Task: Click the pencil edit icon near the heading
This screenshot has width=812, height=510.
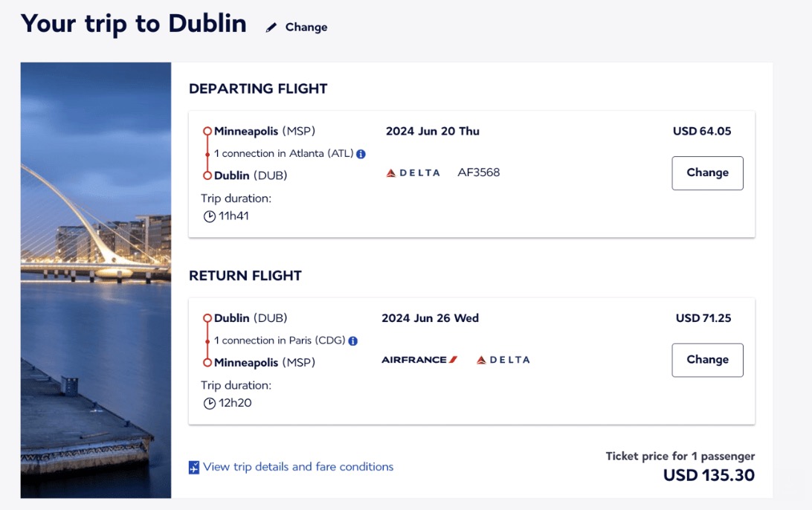Action: (x=271, y=26)
